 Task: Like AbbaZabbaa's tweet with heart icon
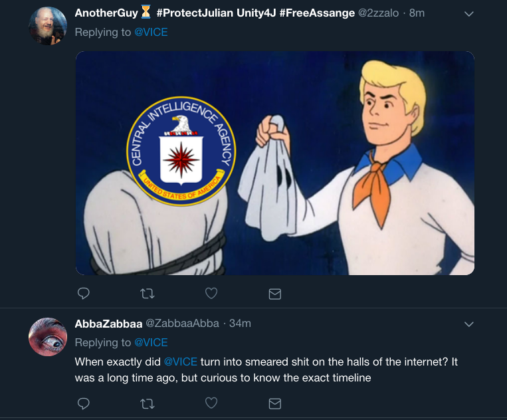click(211, 403)
